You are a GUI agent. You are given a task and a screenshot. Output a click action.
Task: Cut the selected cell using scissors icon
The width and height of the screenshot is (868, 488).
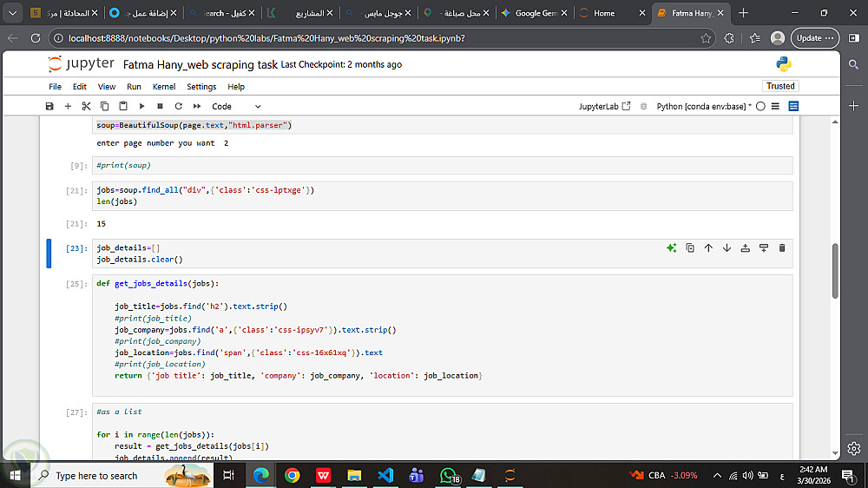tap(86, 106)
